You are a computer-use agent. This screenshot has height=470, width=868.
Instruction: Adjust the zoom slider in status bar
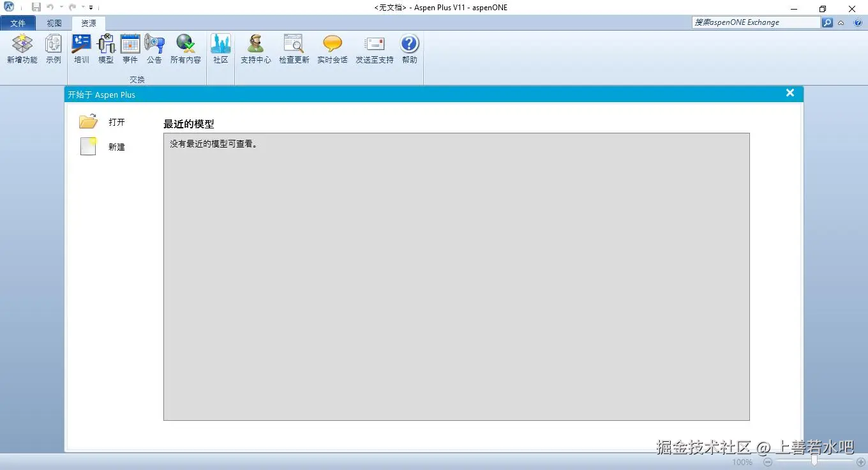pyautogui.click(x=814, y=461)
